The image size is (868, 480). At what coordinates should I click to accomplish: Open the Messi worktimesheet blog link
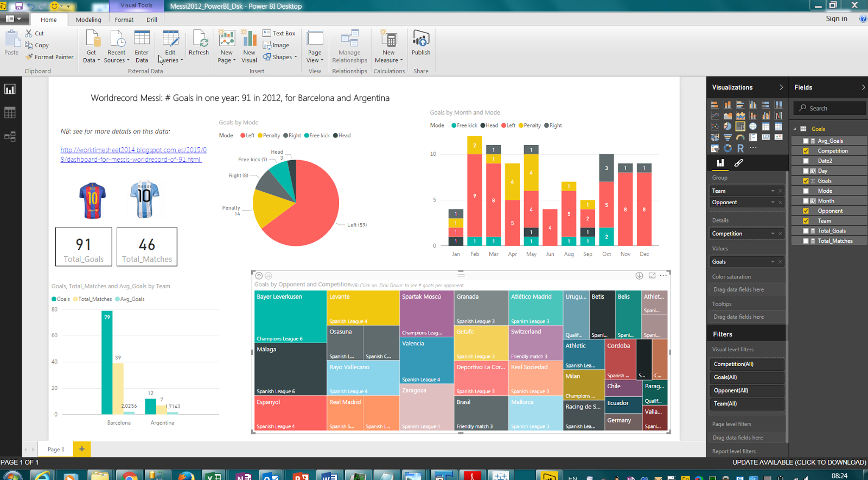tap(133, 155)
